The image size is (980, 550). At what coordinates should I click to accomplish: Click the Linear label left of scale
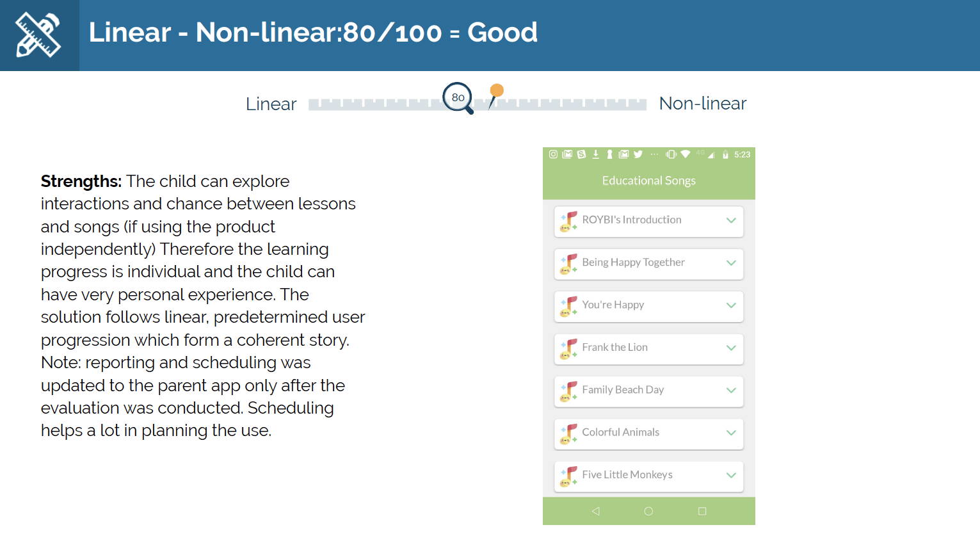[271, 104]
